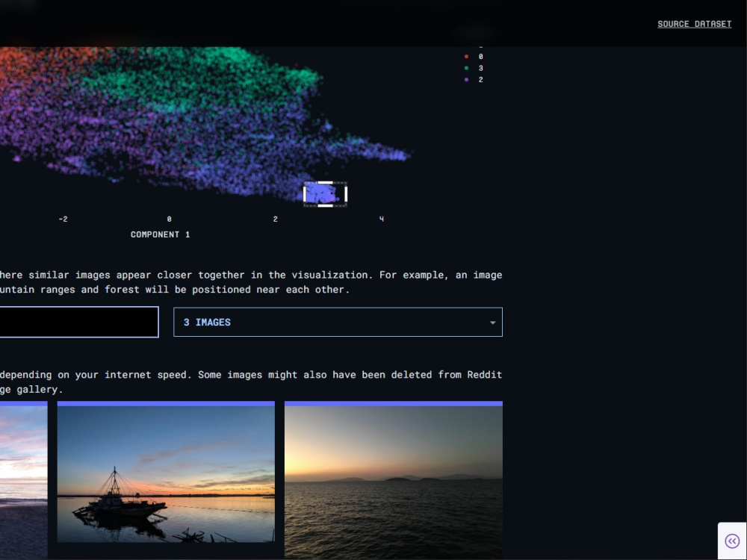Click the axis tick label -2

click(63, 219)
